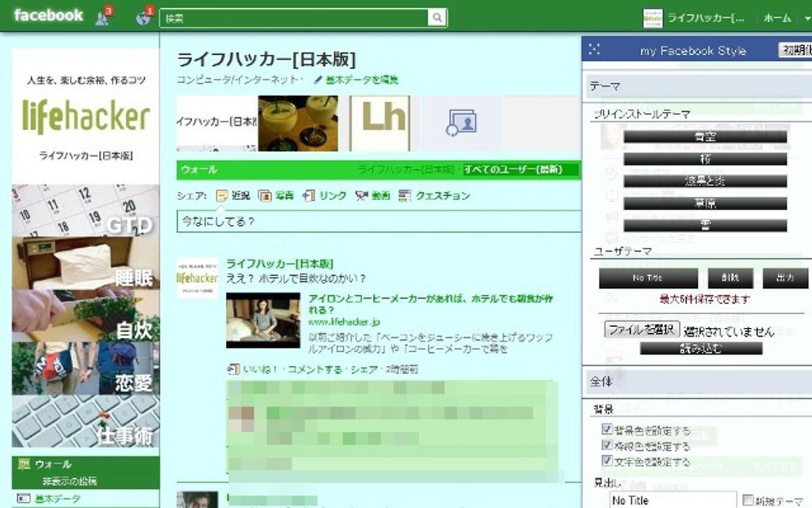Open the 睡眠 category image
Viewport: 812px width, 508px height.
(x=86, y=264)
